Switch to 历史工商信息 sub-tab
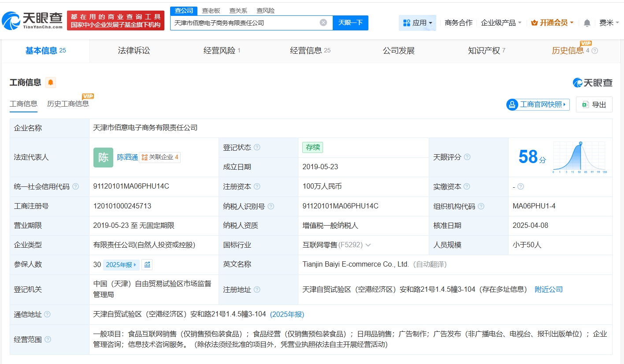Image resolution: width=624 pixels, height=364 pixels. coord(68,104)
